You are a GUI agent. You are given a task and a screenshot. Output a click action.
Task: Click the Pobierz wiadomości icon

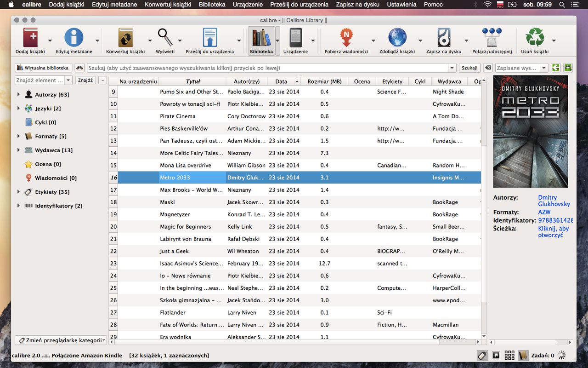click(x=346, y=38)
